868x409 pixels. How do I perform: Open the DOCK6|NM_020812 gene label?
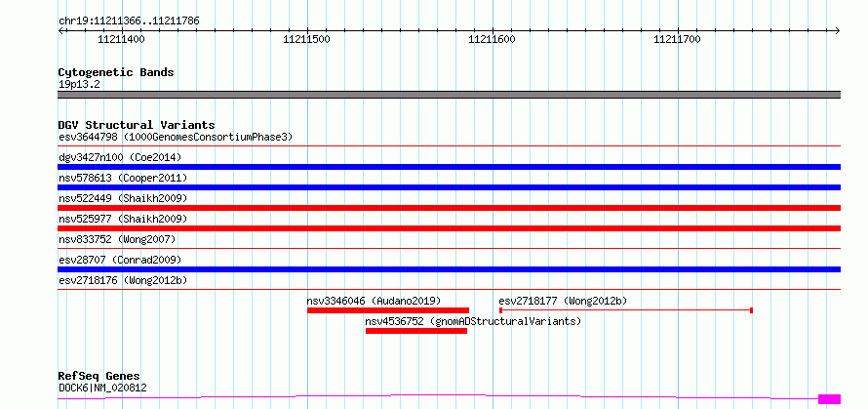point(102,388)
